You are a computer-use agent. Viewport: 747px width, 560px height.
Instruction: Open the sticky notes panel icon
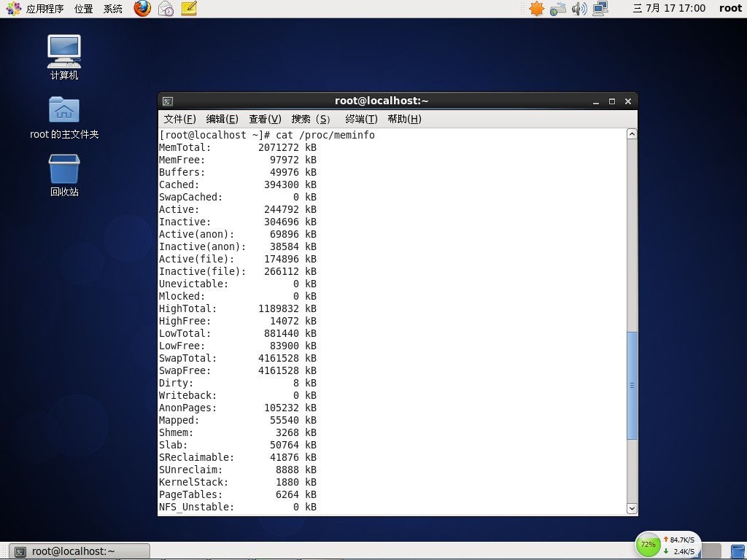click(189, 8)
